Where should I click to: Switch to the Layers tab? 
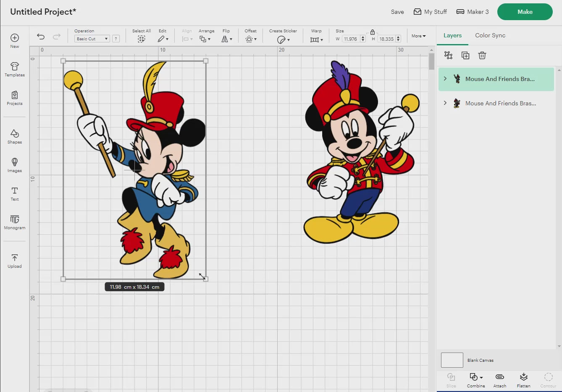452,35
